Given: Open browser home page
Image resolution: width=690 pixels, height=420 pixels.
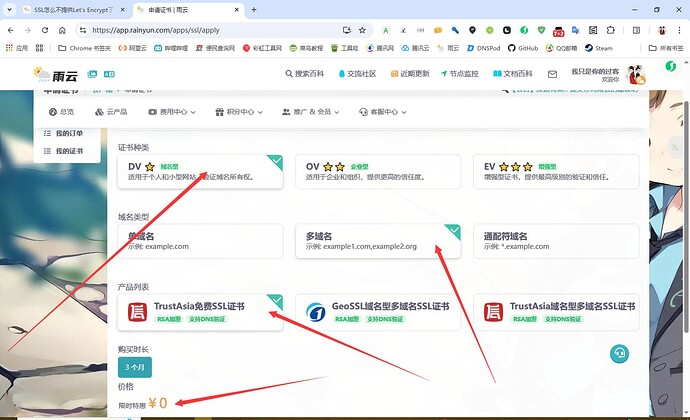Looking at the screenshot, I should pos(62,30).
